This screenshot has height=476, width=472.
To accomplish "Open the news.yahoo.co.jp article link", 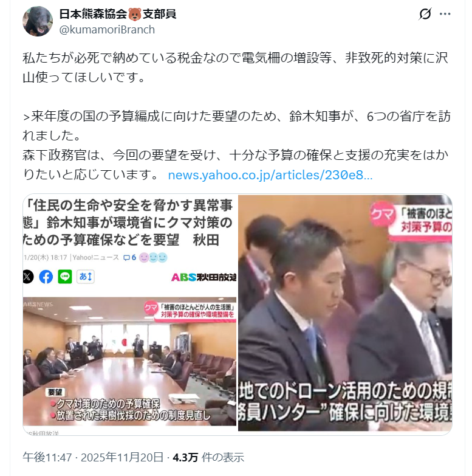I will pyautogui.click(x=270, y=175).
